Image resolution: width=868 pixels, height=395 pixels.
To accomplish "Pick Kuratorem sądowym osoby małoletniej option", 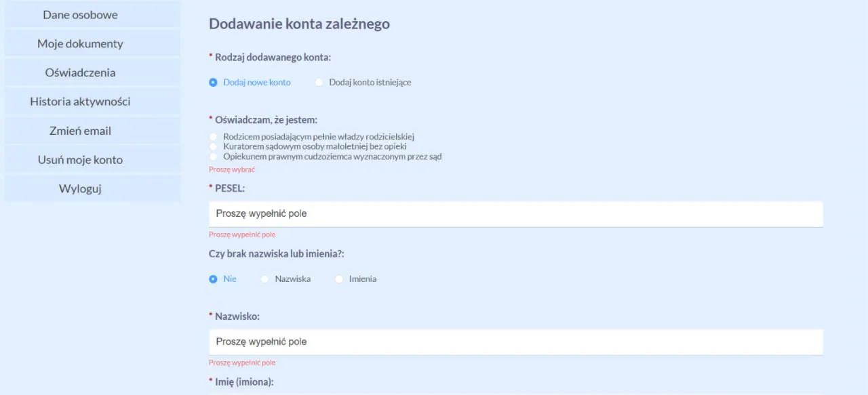I will [214, 146].
